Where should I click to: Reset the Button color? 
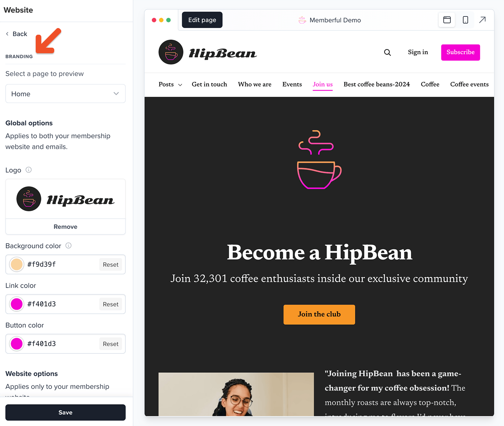[111, 344]
